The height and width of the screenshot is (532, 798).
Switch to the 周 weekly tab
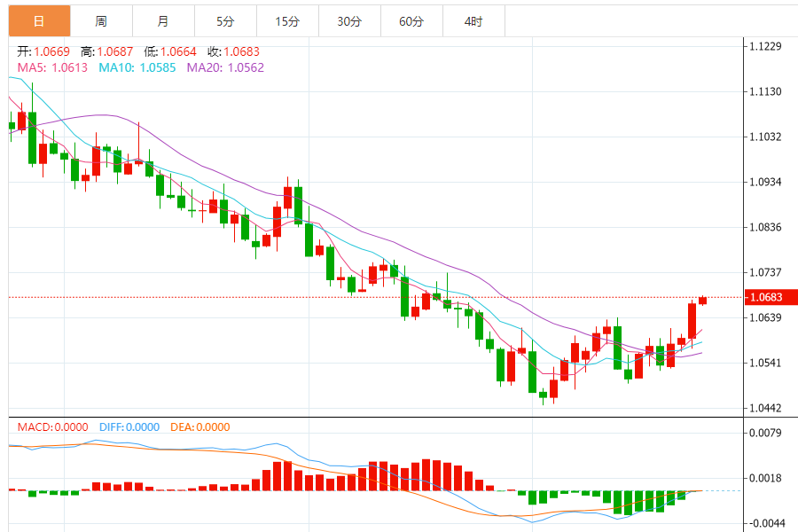click(101, 21)
